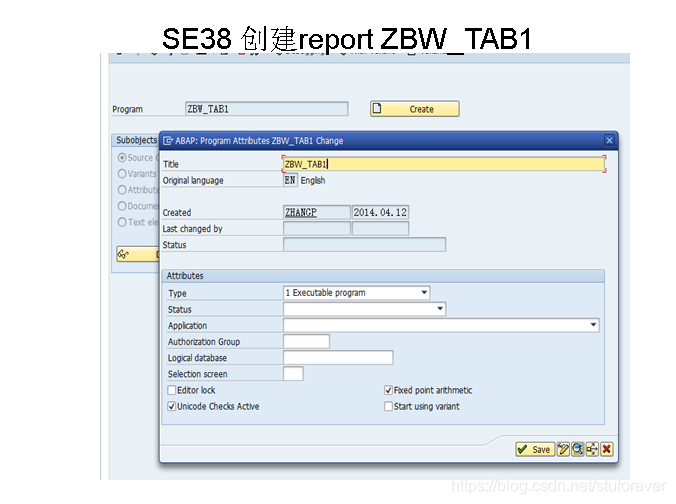The height and width of the screenshot is (504, 676).
Task: Select the Variants radio button
Action: click(122, 174)
